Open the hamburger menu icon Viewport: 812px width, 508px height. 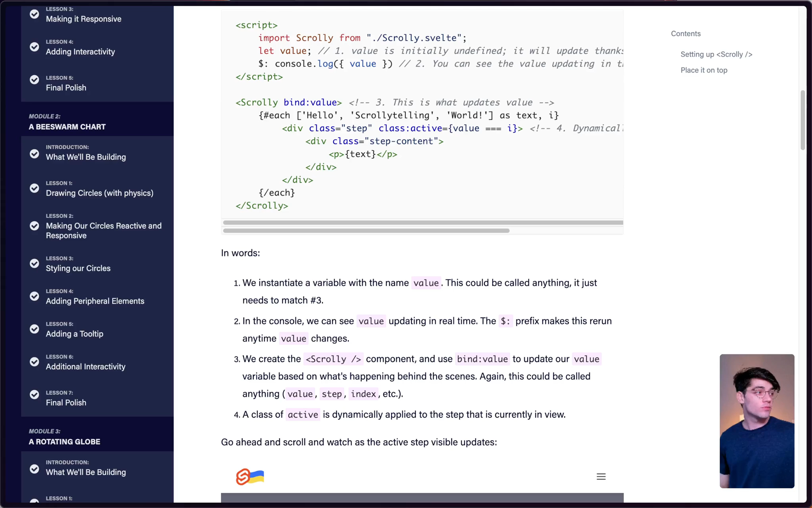point(600,476)
